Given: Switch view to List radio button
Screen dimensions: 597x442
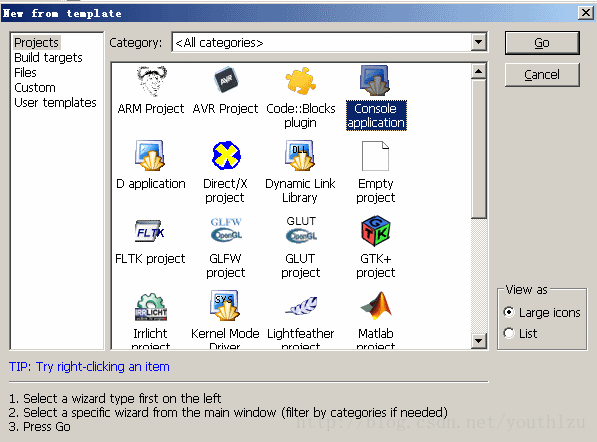Looking at the screenshot, I should point(509,333).
